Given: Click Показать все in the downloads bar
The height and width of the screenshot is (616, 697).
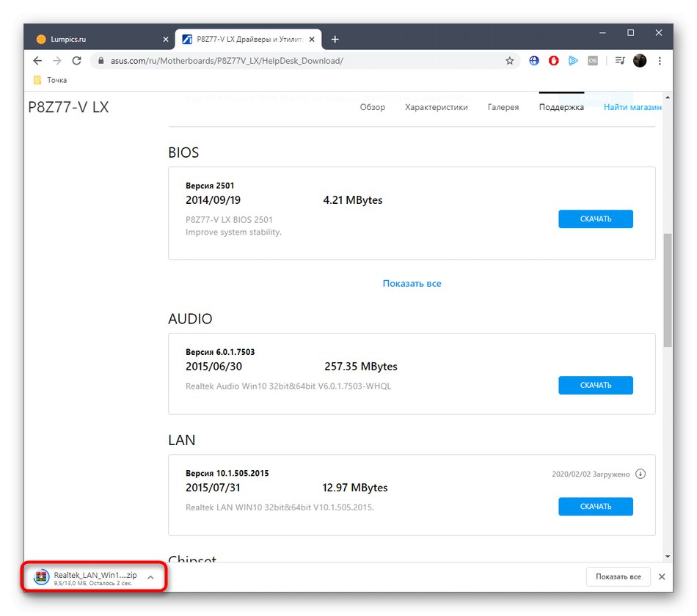Looking at the screenshot, I should (x=618, y=576).
